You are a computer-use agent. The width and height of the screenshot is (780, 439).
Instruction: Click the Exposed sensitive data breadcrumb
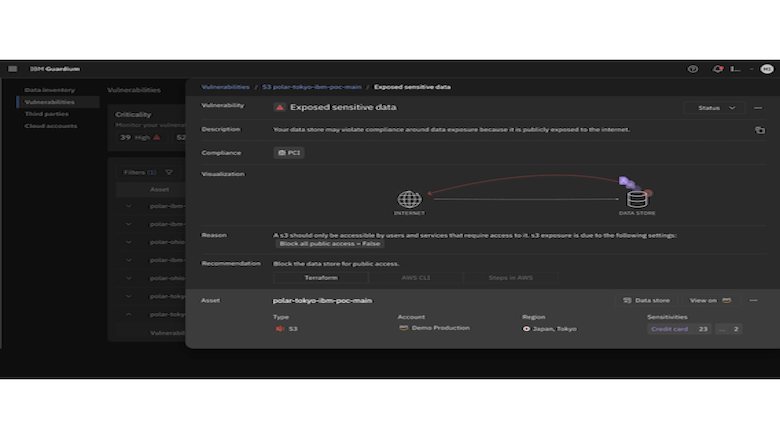(x=412, y=87)
